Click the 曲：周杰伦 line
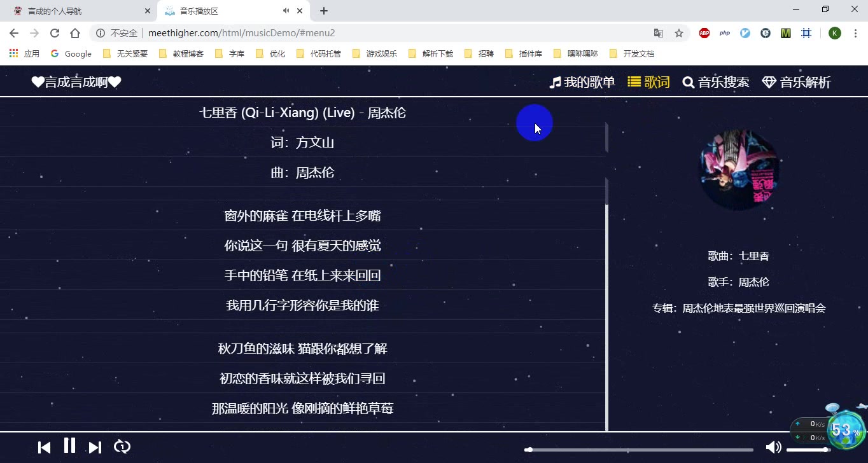The width and height of the screenshot is (868, 463). [x=302, y=172]
